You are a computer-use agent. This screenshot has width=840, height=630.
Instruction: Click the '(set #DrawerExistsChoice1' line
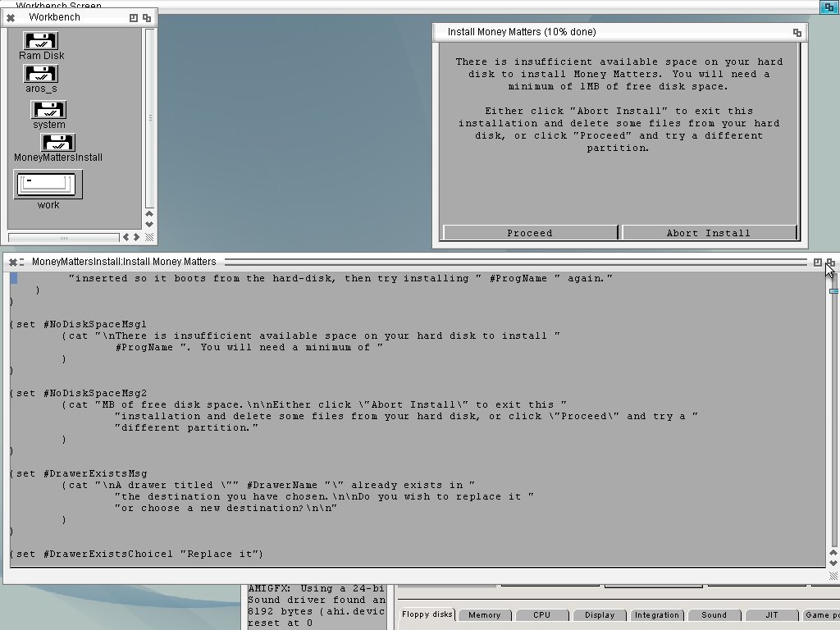[x=137, y=554]
